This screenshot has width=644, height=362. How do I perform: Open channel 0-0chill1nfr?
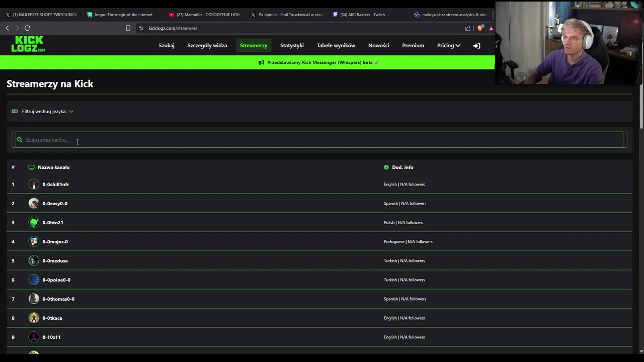(55, 185)
